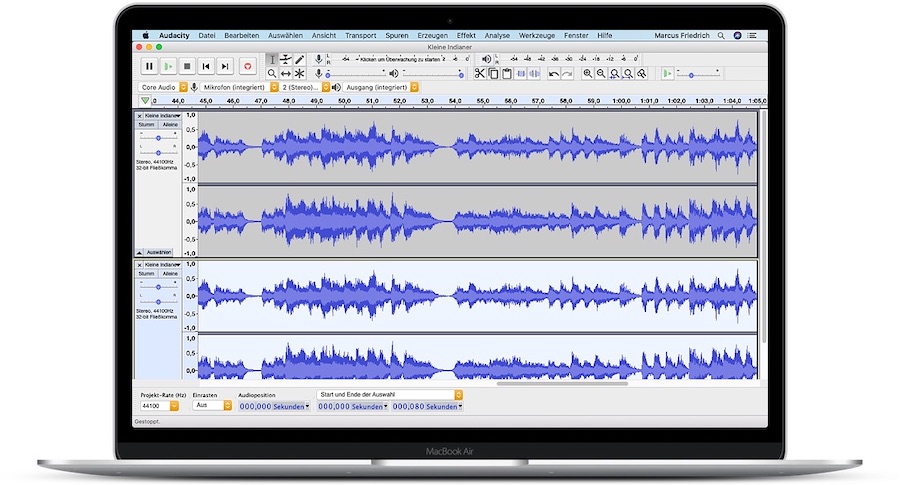Select the pencil Draw tool
Viewport: 900px width, 485px height.
(x=300, y=60)
